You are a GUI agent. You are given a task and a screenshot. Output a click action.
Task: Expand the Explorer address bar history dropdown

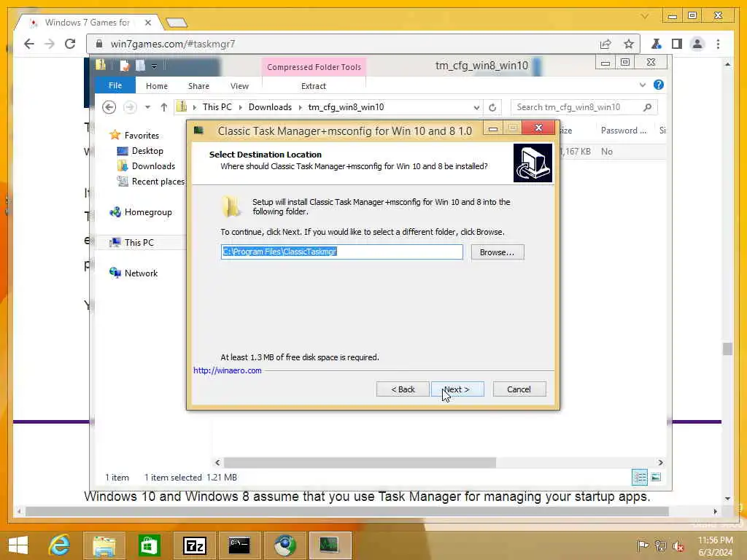pos(476,107)
